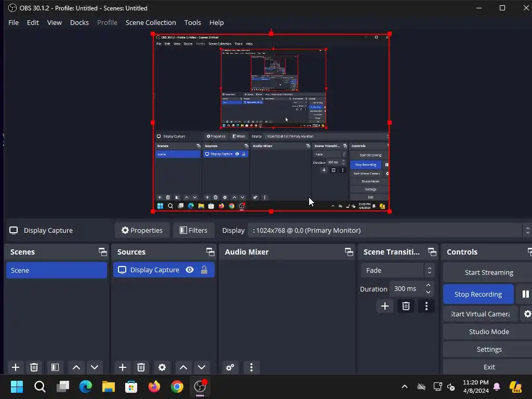Add a new source with plus icon
Viewport: 532px width, 399px height.
[123, 367]
